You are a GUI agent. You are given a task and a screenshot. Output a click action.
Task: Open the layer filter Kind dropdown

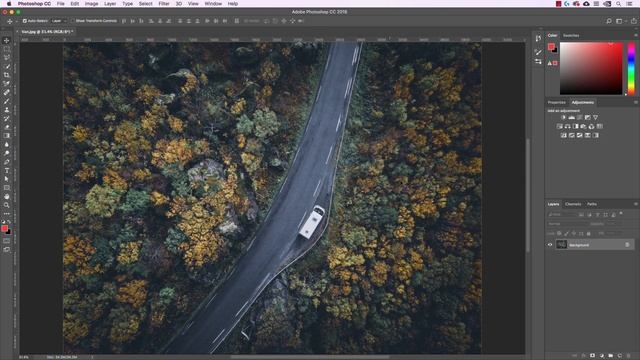562,214
